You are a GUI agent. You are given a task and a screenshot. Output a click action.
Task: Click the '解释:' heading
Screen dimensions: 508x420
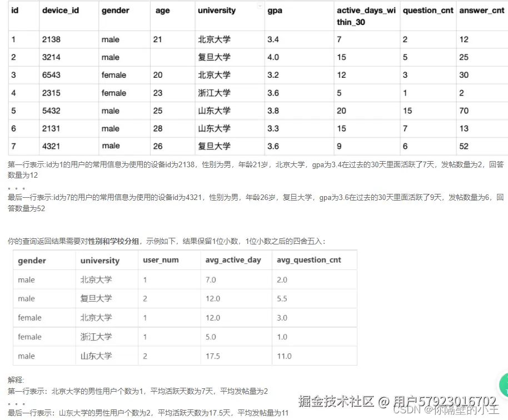click(x=16, y=380)
